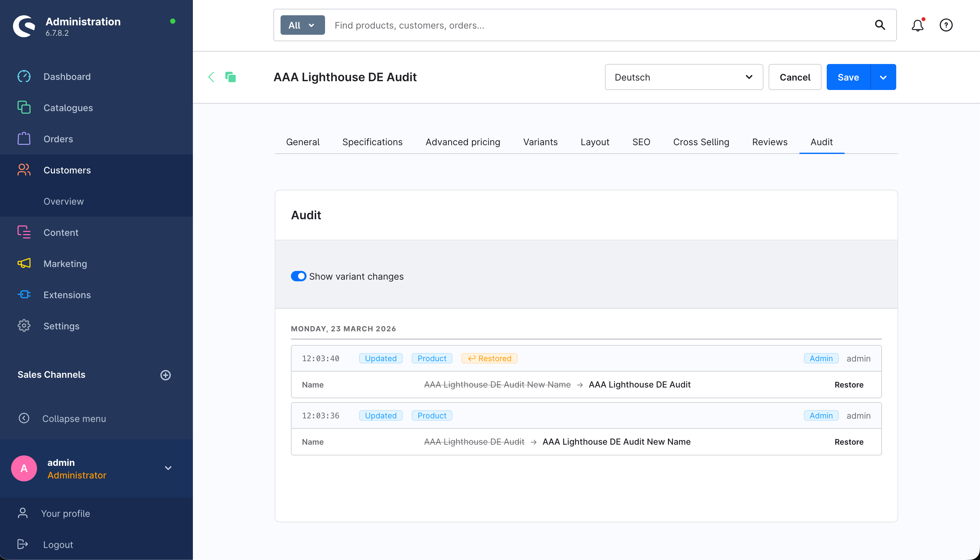Open notifications bell icon
Screen dimensions: 980x560
pyautogui.click(x=918, y=25)
